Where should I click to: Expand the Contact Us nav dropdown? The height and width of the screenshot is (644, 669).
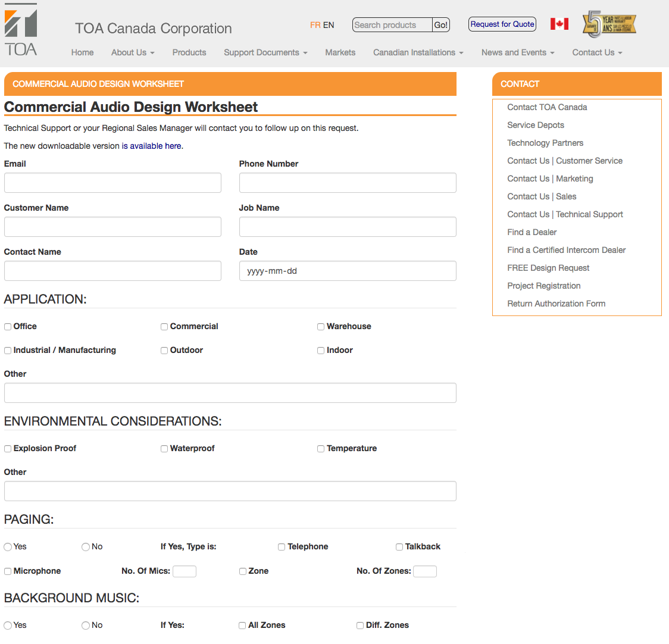click(597, 52)
